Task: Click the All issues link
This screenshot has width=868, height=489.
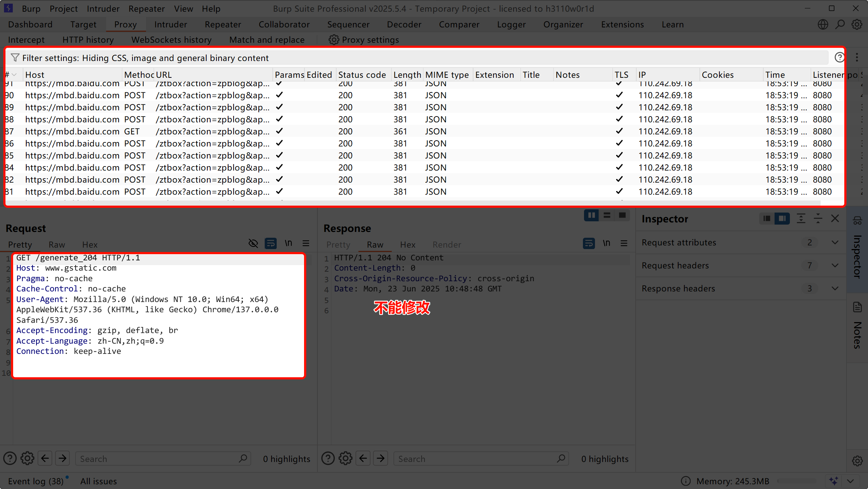Action: point(99,481)
